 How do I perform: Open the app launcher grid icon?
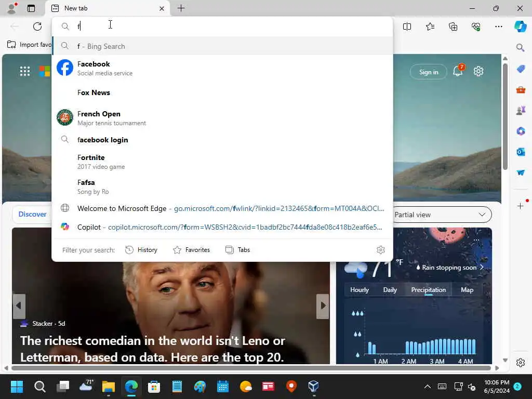25,71
